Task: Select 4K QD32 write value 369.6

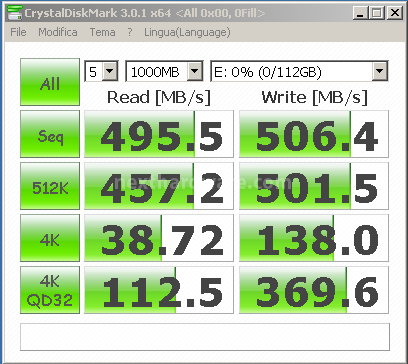Action: coord(314,290)
